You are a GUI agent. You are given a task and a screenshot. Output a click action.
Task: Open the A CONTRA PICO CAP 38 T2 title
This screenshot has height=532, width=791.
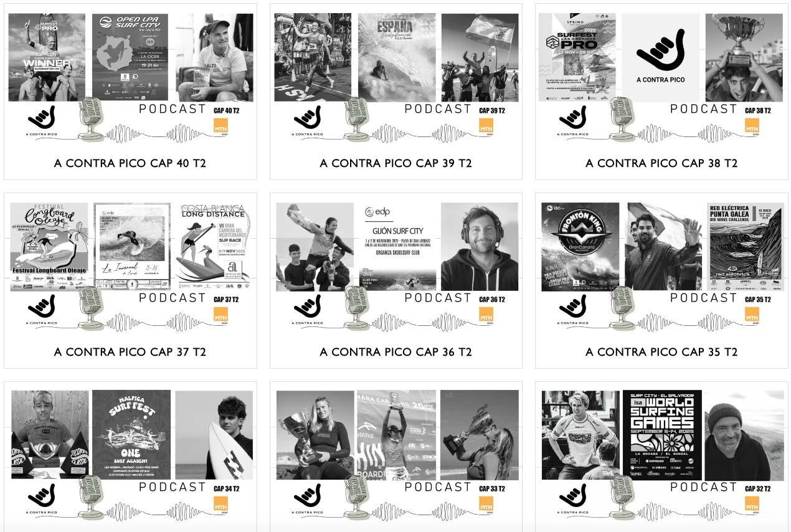[x=661, y=163]
